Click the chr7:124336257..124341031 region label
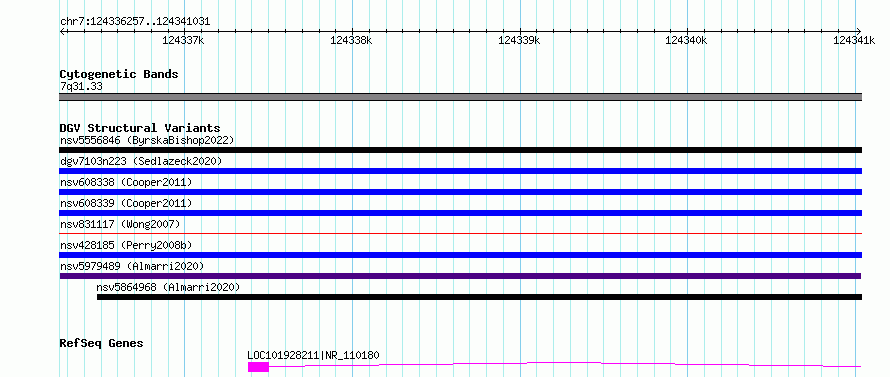This screenshot has height=377, width=890. click(135, 22)
